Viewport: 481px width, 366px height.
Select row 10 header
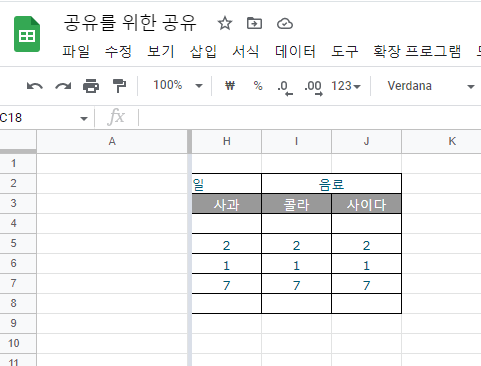coord(18,343)
